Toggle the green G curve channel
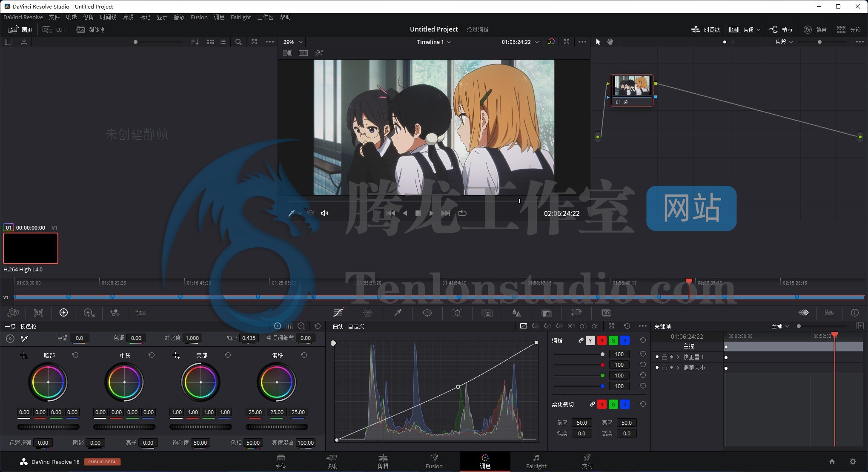Image resolution: width=868 pixels, height=472 pixels. click(x=613, y=340)
